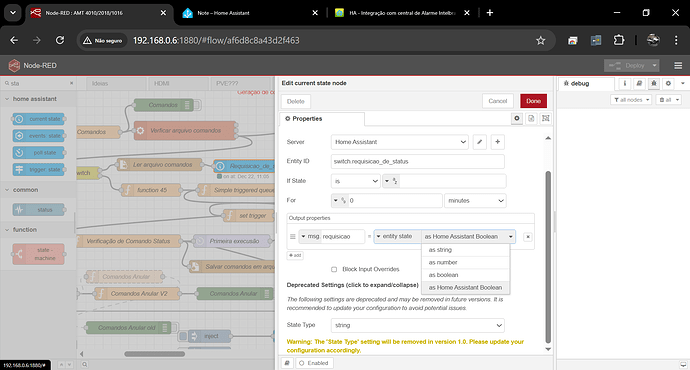Clear the palette search filter
The width and height of the screenshot is (690, 370).
[x=71, y=83]
